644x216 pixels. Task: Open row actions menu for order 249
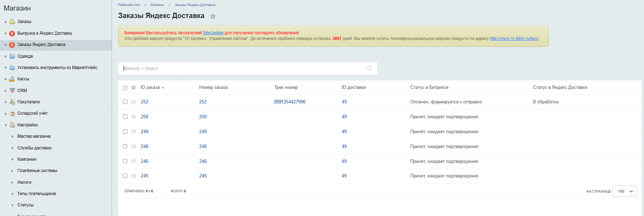(134, 132)
